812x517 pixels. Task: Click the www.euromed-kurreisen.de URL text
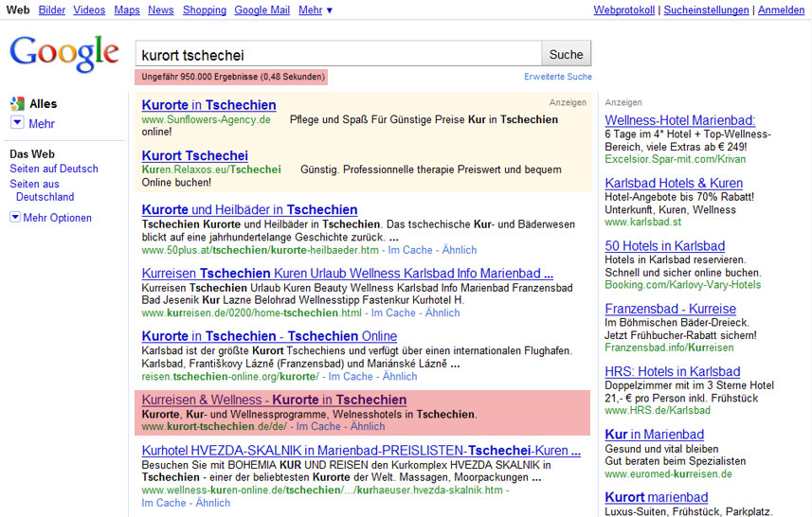point(669,473)
